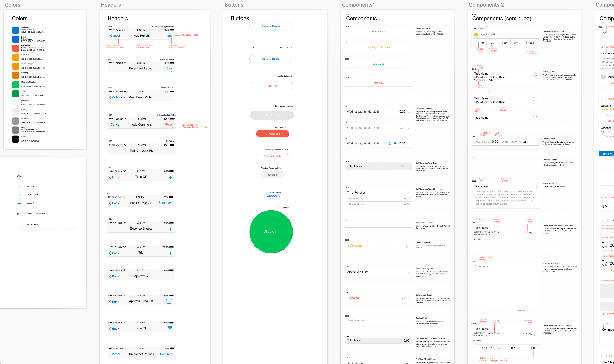Click the chevron on Accepted violation button
The width and height of the screenshot is (614, 364).
coord(280,175)
